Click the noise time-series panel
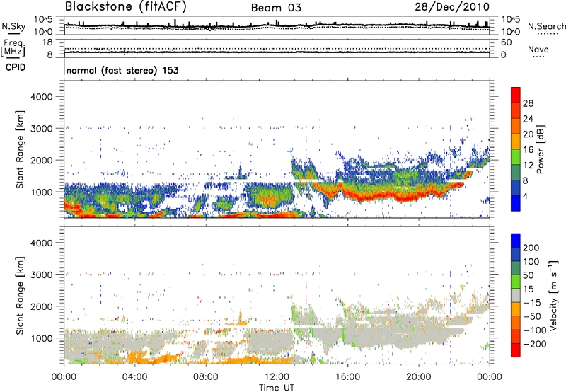The height and width of the screenshot is (392, 566). click(277, 25)
